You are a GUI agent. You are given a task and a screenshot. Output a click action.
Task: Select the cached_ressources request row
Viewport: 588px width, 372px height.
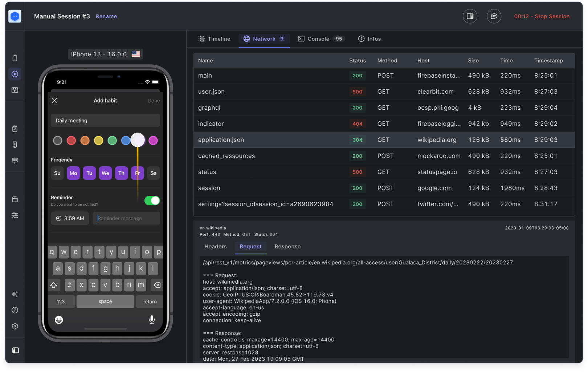coord(384,156)
